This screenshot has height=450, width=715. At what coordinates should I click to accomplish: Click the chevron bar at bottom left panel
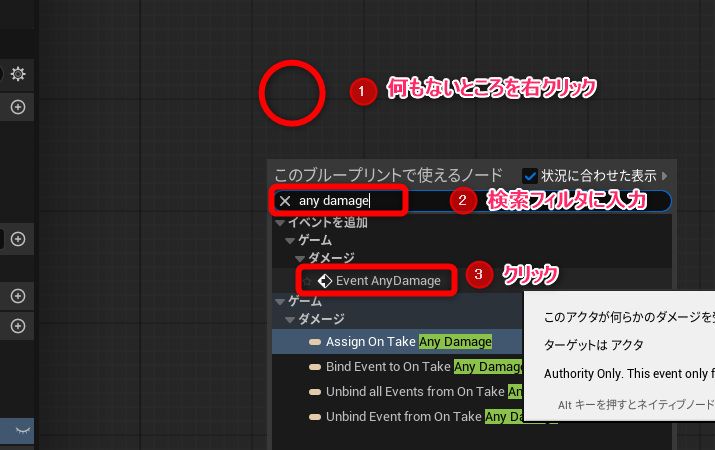pos(18,430)
